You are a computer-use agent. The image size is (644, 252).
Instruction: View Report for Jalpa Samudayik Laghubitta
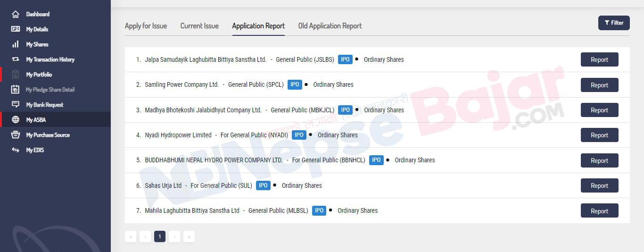[x=599, y=59]
